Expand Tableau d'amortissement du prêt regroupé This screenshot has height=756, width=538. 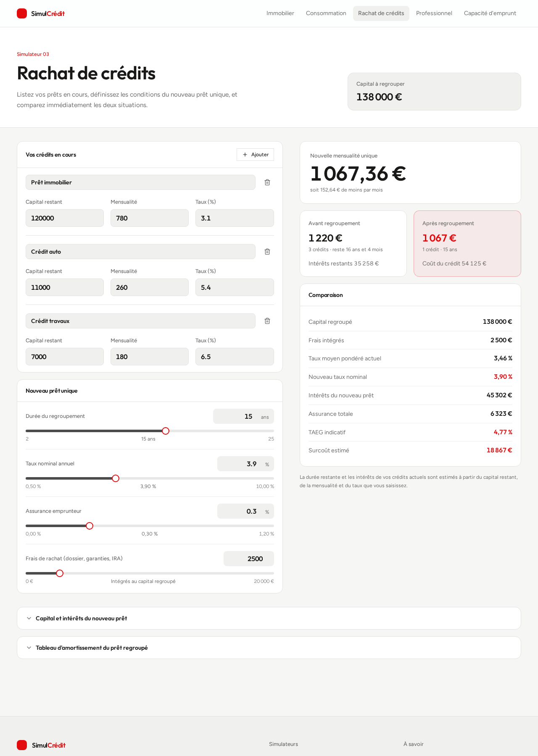[x=269, y=648]
